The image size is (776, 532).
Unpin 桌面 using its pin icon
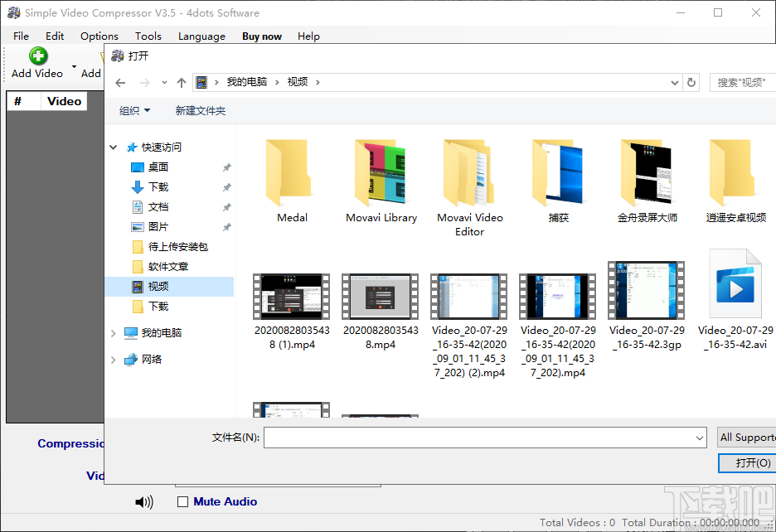click(x=226, y=167)
